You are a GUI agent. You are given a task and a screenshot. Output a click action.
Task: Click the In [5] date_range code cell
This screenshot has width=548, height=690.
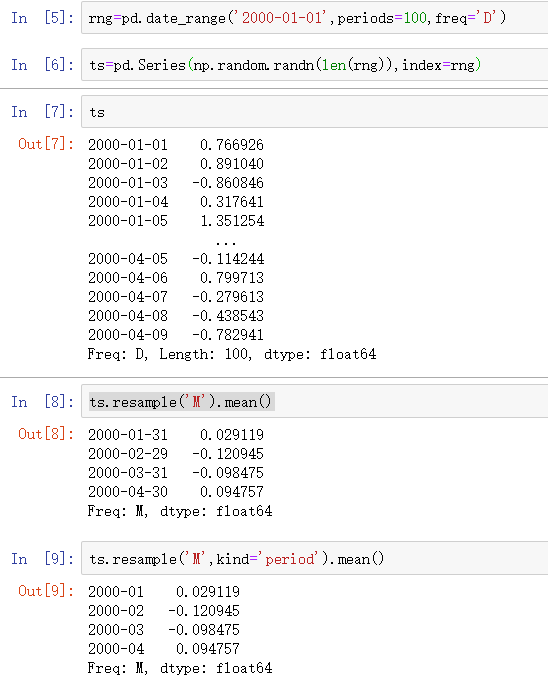(315, 18)
